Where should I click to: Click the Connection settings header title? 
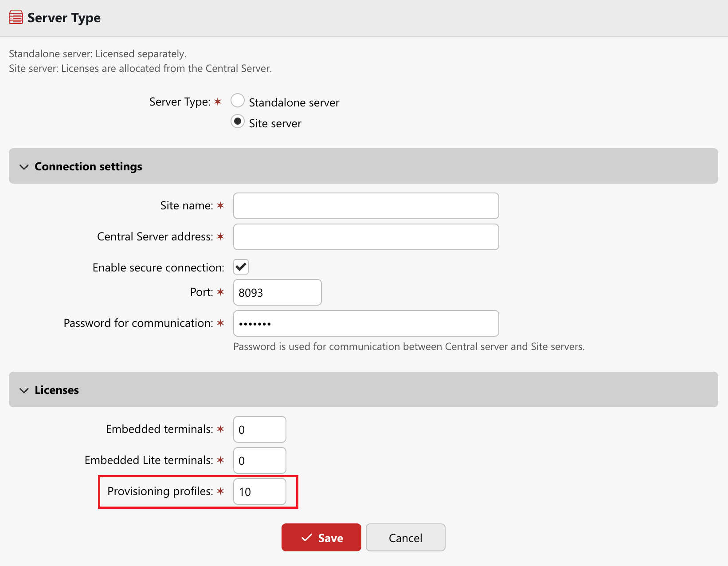click(x=88, y=166)
